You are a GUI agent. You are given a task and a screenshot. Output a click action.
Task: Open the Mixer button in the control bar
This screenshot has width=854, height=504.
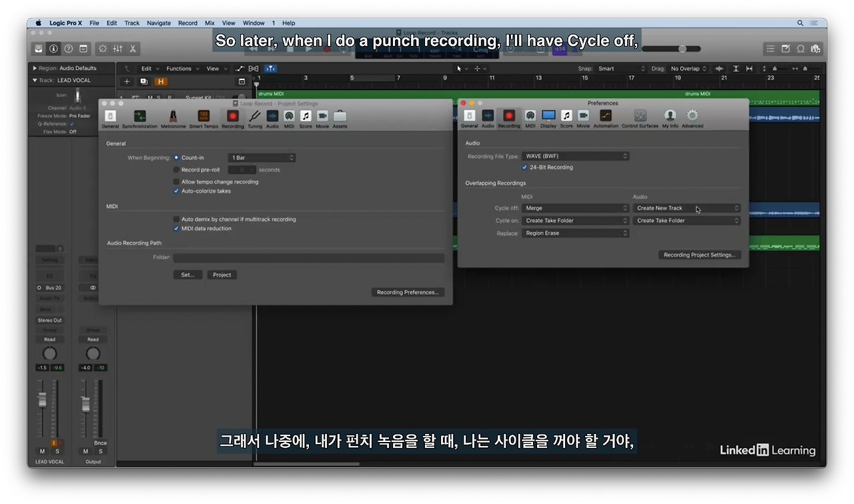(117, 49)
